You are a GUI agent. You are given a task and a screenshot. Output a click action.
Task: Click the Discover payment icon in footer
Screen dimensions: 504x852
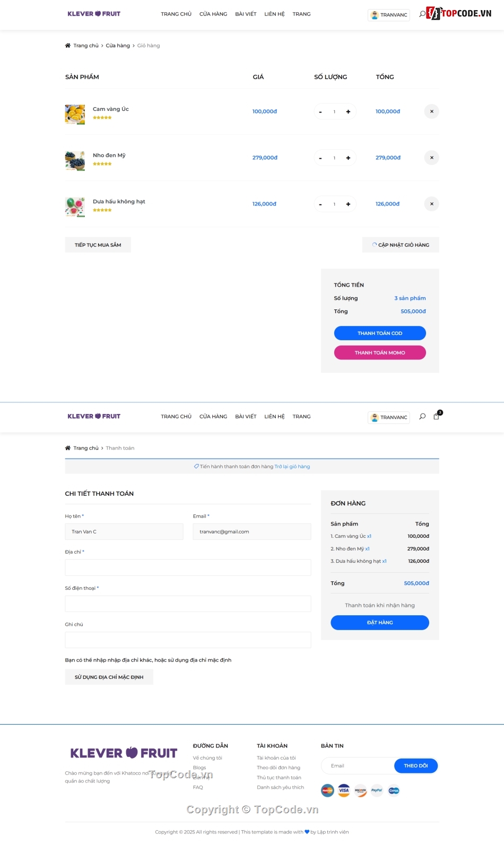tap(360, 790)
